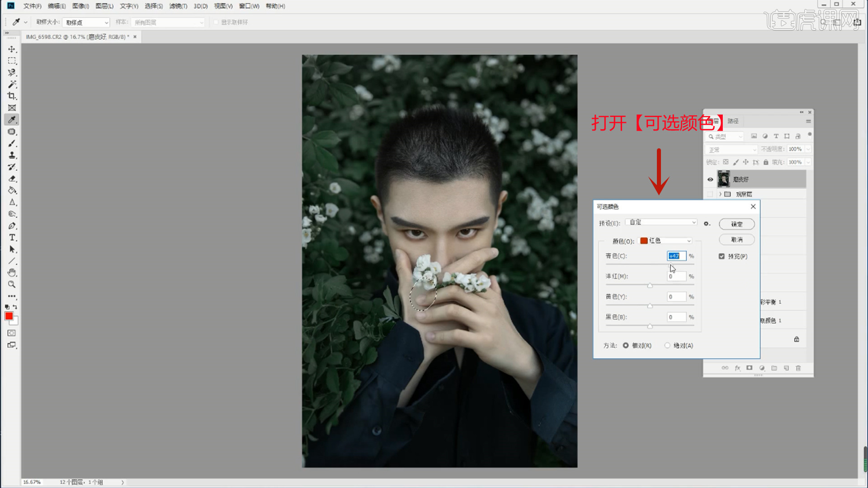
Task: Select the Zoom magnifier tool
Action: click(x=12, y=284)
